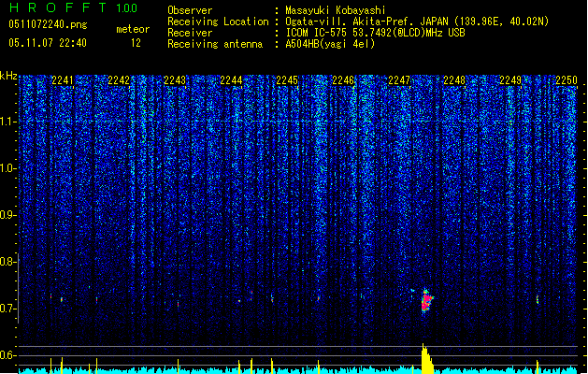Click the Observer label
The height and width of the screenshot is (374, 588).
(190, 10)
